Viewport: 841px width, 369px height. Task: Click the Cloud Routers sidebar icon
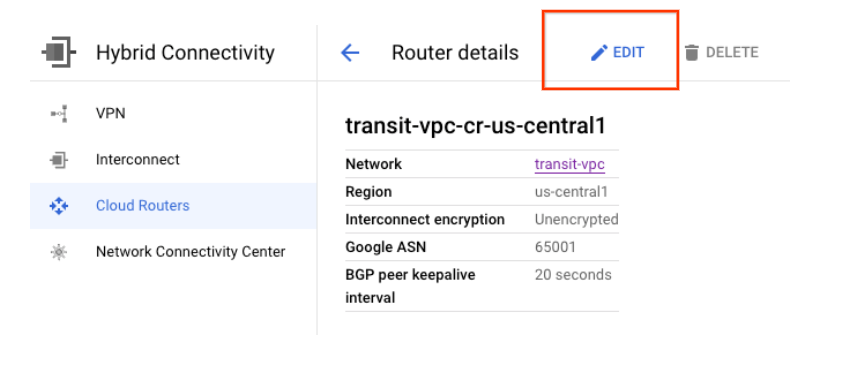pyautogui.click(x=58, y=206)
